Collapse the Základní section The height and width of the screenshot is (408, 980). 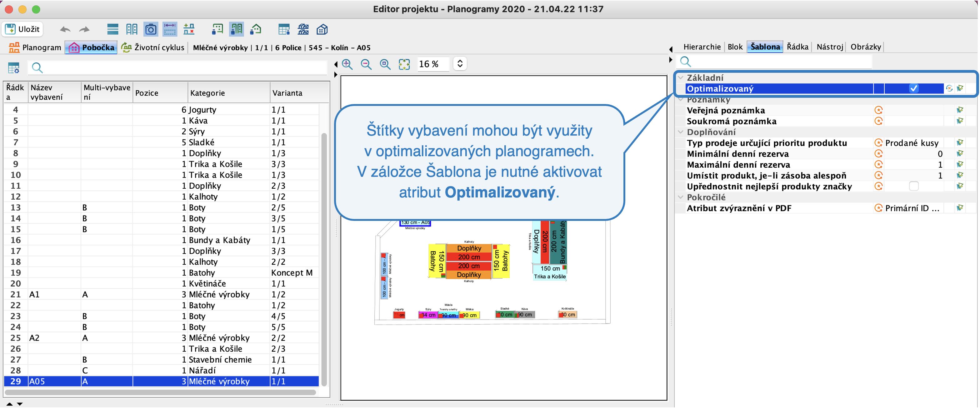tap(681, 77)
